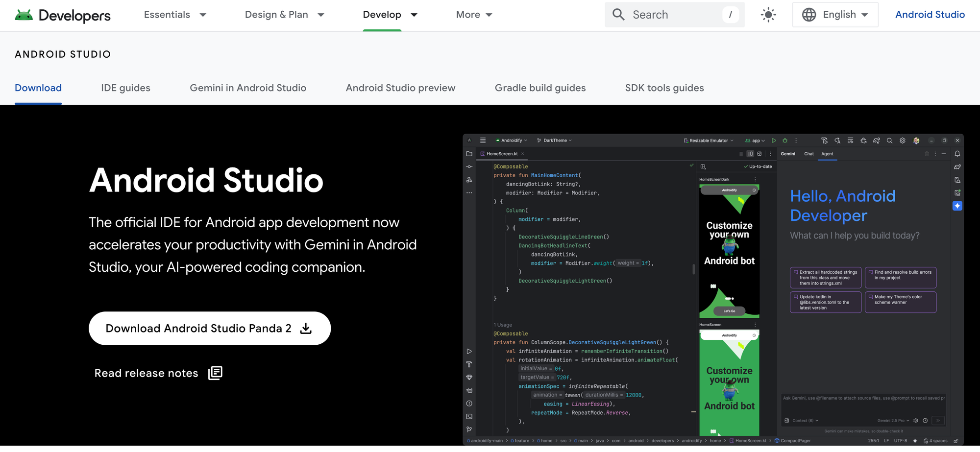This screenshot has height=452, width=980.
Task: Open the Commit tool window icon
Action: pos(469,167)
